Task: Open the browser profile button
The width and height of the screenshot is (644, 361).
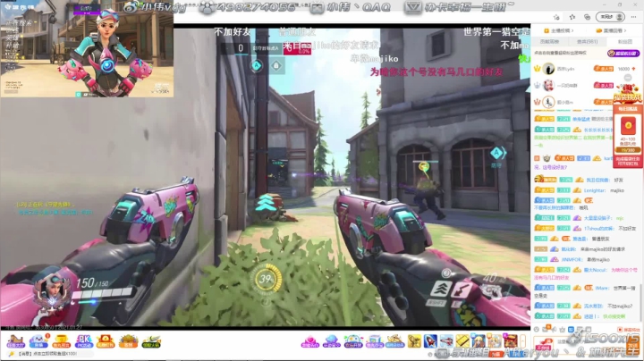Action: pos(610,17)
